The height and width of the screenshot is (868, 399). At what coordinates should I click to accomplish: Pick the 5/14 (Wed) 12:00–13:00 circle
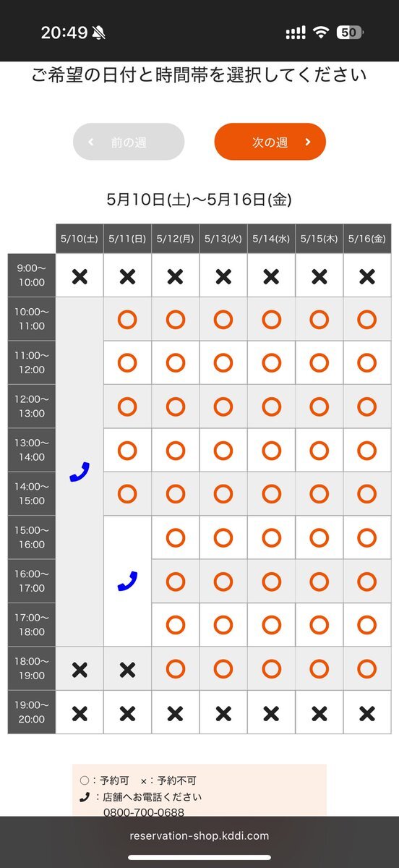tap(271, 407)
